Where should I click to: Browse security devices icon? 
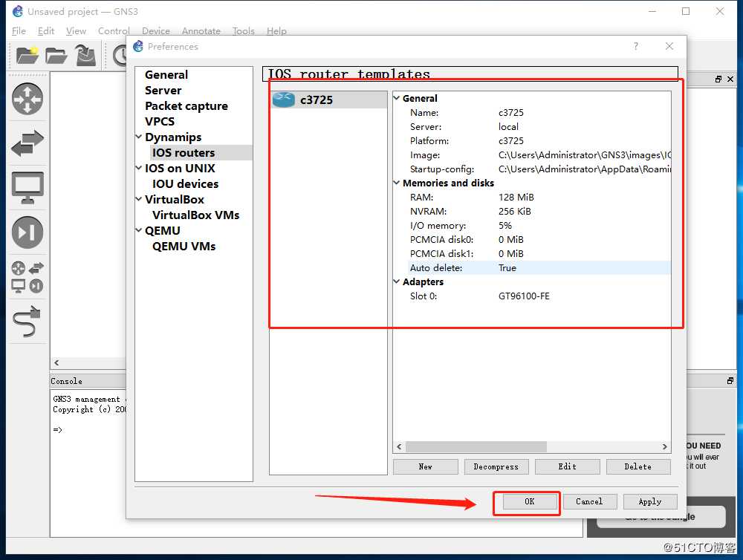coord(27,232)
